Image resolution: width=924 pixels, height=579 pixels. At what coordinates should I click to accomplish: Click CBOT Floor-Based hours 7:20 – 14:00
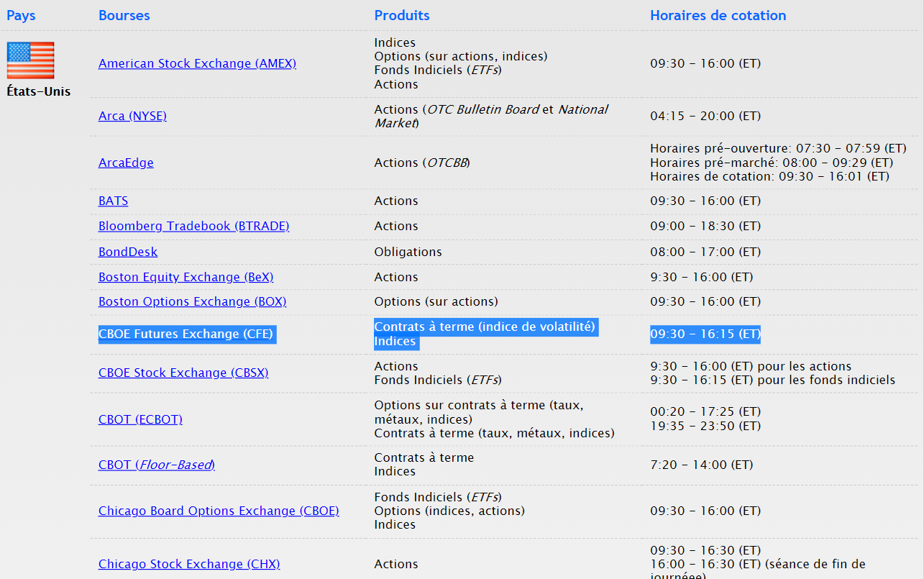(x=702, y=465)
